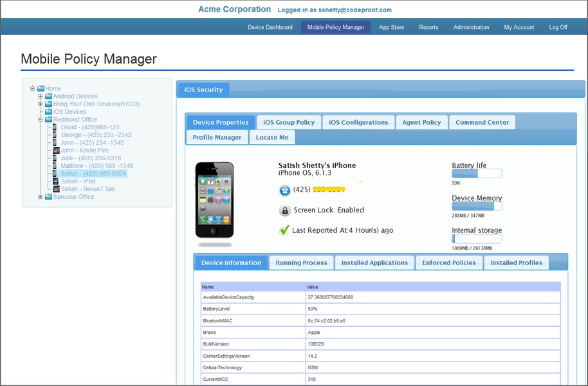Select Satish - iPad device
Screen dimensions: 588x386
pos(78,181)
